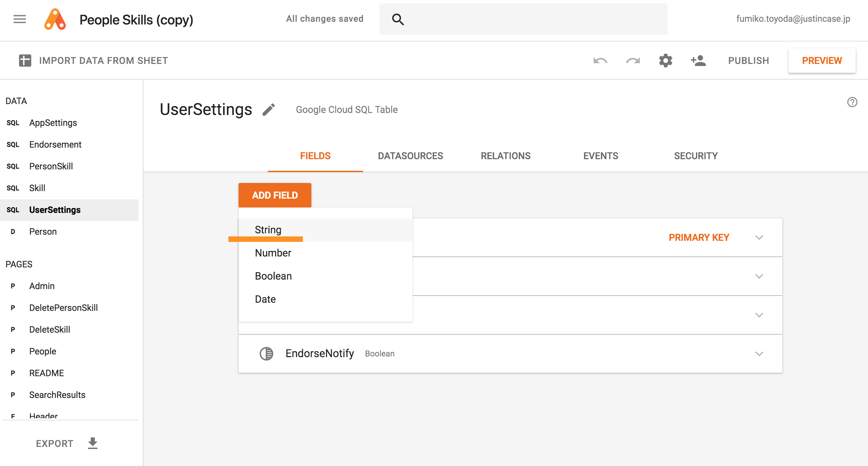Click the Preview button
Viewport: 868px width, 466px height.
click(x=822, y=61)
